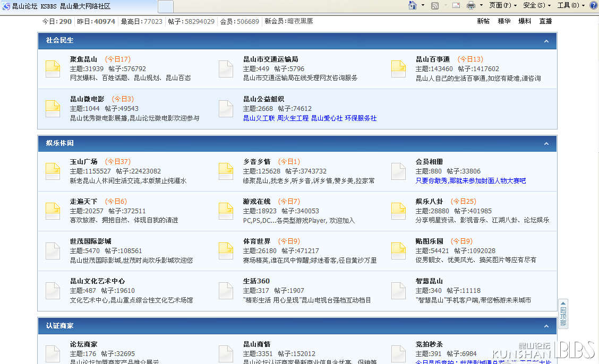Click the 昆山百事通 forum folder icon
Viewport: 599px width, 364px height.
click(398, 69)
